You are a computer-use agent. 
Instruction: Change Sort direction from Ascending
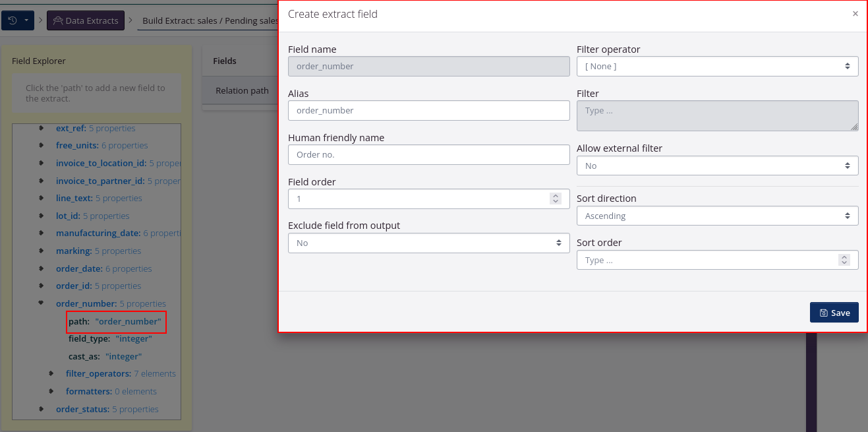click(717, 215)
